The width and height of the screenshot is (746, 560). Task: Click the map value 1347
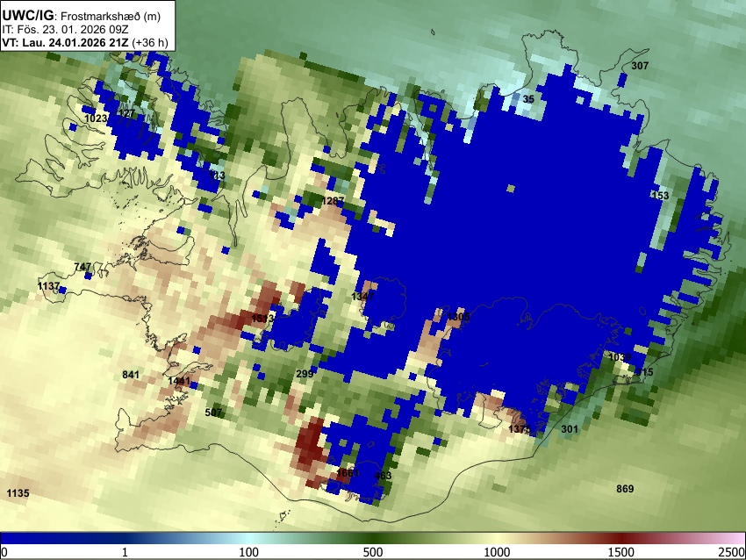[x=362, y=297]
